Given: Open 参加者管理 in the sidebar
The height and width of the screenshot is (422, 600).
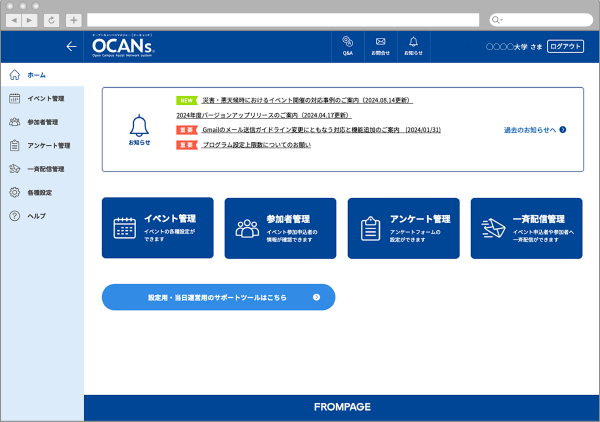Looking at the screenshot, I should 43,122.
